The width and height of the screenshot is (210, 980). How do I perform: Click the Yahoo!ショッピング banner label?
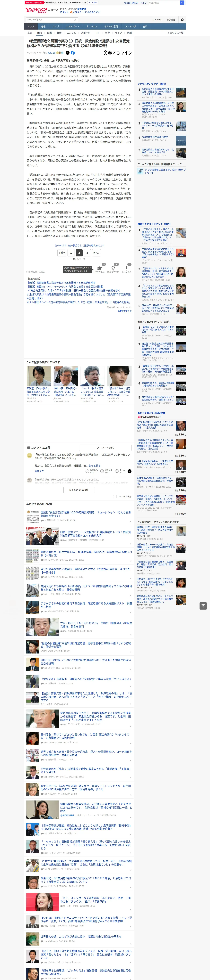pos(35,2)
